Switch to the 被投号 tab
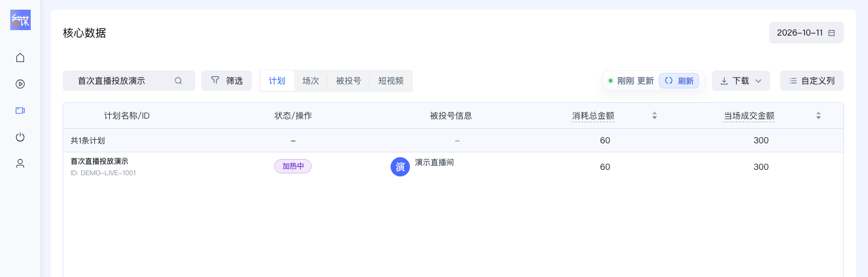 tap(348, 81)
